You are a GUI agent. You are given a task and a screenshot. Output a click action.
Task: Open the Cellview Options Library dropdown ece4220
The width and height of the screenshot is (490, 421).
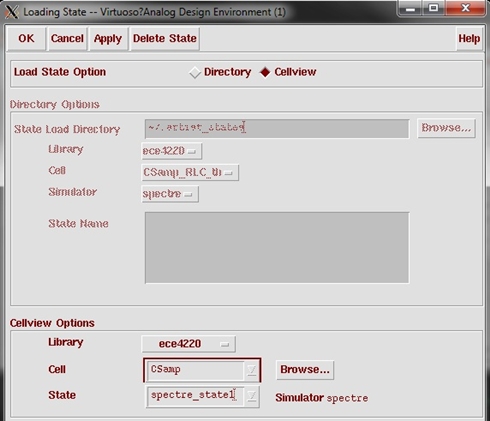(x=189, y=344)
